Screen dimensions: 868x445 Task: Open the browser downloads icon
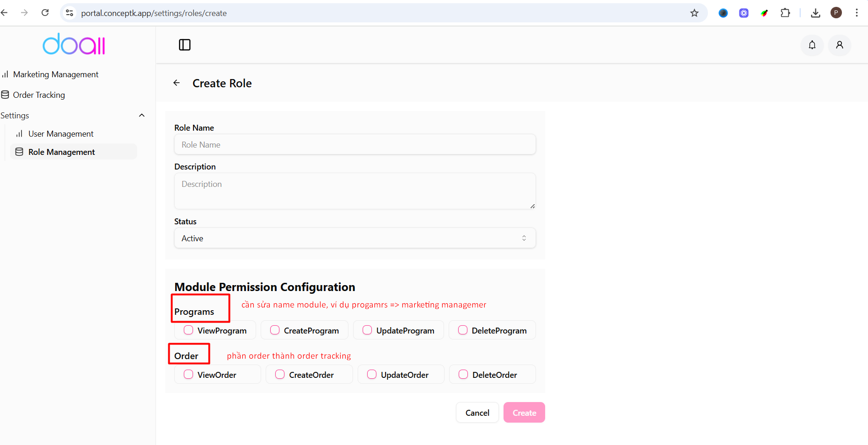pyautogui.click(x=815, y=13)
